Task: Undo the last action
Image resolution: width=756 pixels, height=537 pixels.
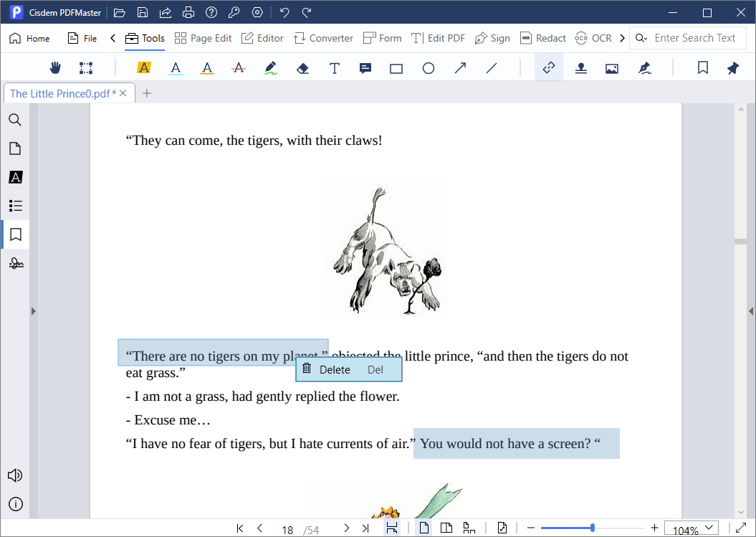Action: coord(284,12)
